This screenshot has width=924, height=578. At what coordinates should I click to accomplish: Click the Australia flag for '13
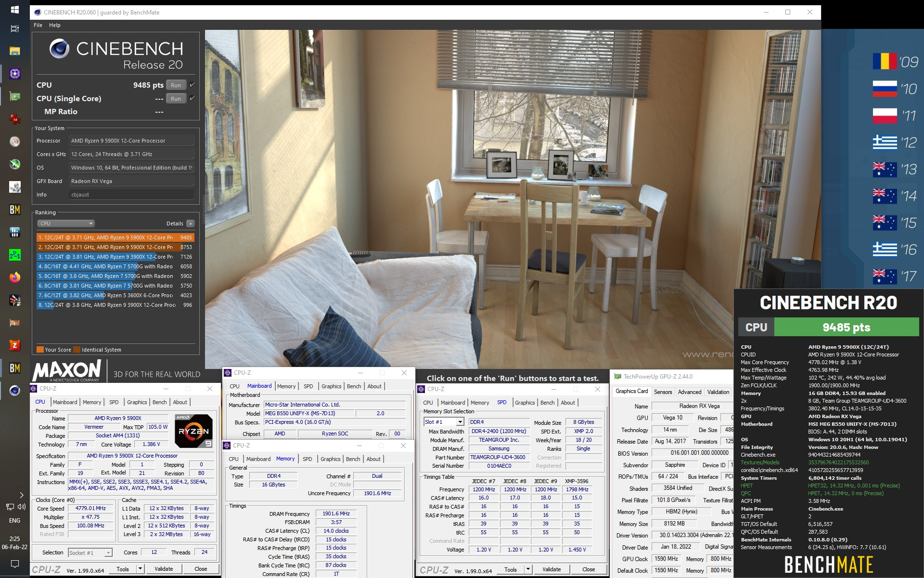885,169
